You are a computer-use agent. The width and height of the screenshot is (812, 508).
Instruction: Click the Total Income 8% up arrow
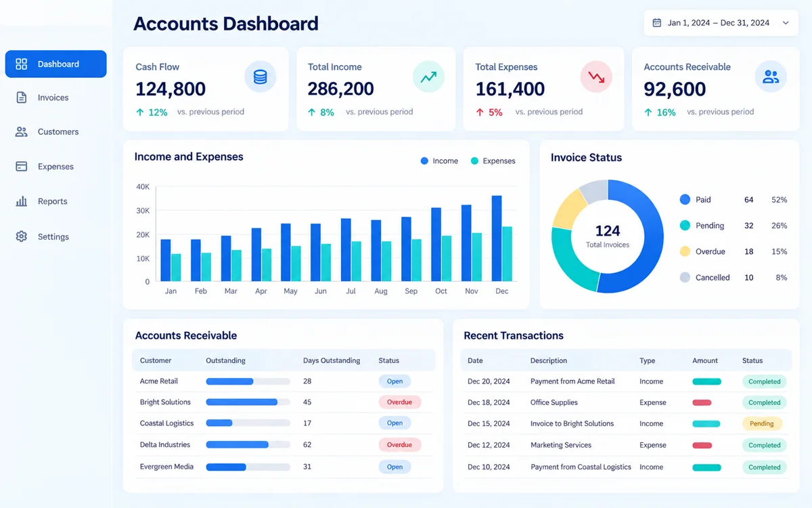[311, 112]
